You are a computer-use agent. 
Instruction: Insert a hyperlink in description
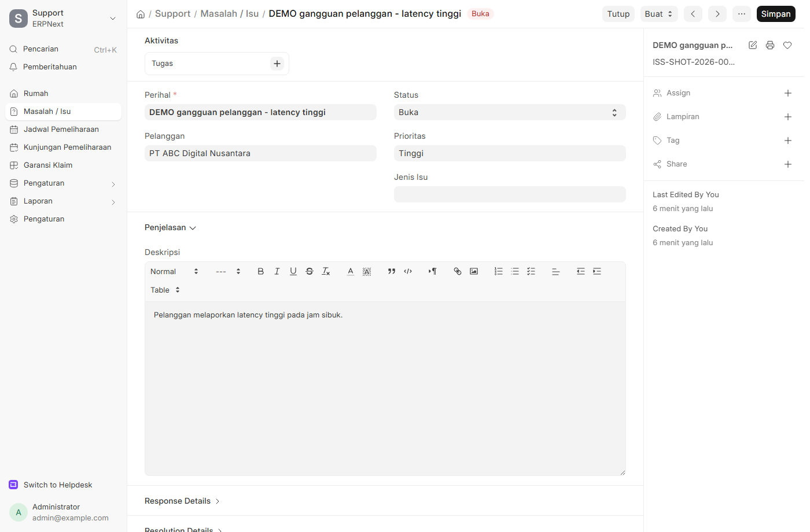458,271
